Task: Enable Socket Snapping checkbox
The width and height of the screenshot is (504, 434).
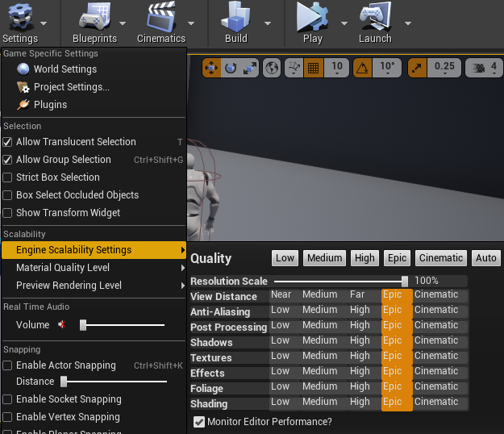Action: [x=7, y=399]
